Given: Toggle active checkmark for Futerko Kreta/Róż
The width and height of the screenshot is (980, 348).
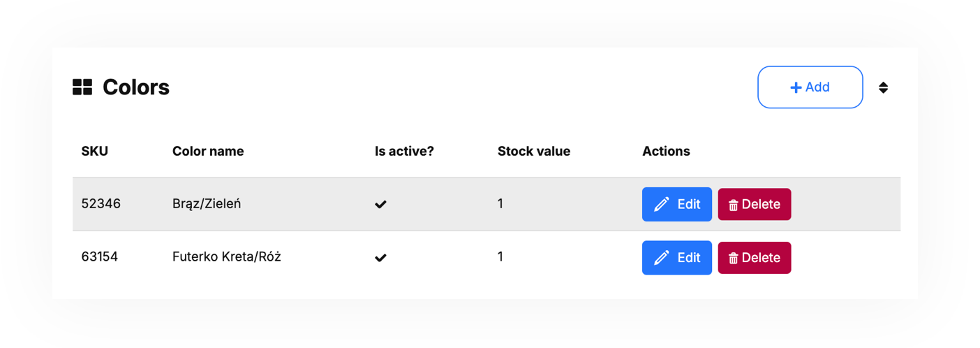Looking at the screenshot, I should click(380, 258).
